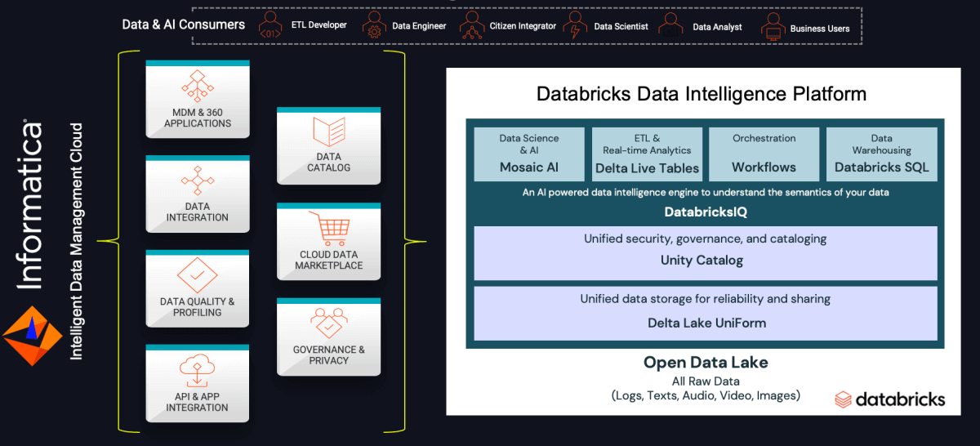
Task: Select the Data Quality & Profiling card
Action: tap(198, 286)
